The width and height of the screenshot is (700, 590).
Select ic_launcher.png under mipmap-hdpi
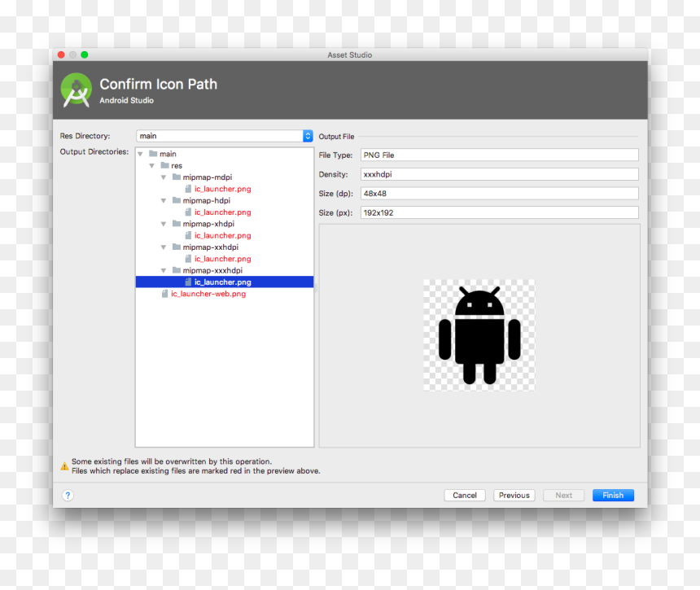(x=222, y=212)
